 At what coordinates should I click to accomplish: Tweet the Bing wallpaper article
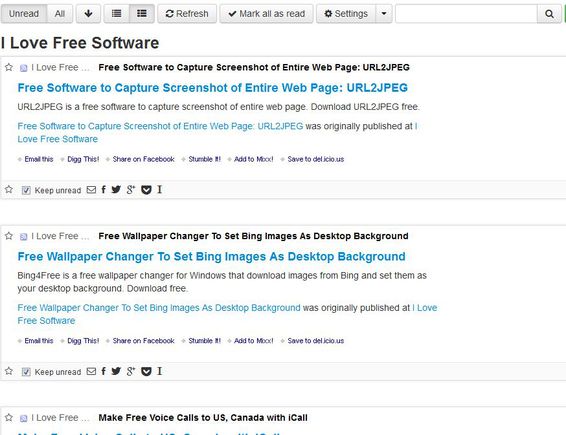click(x=116, y=371)
